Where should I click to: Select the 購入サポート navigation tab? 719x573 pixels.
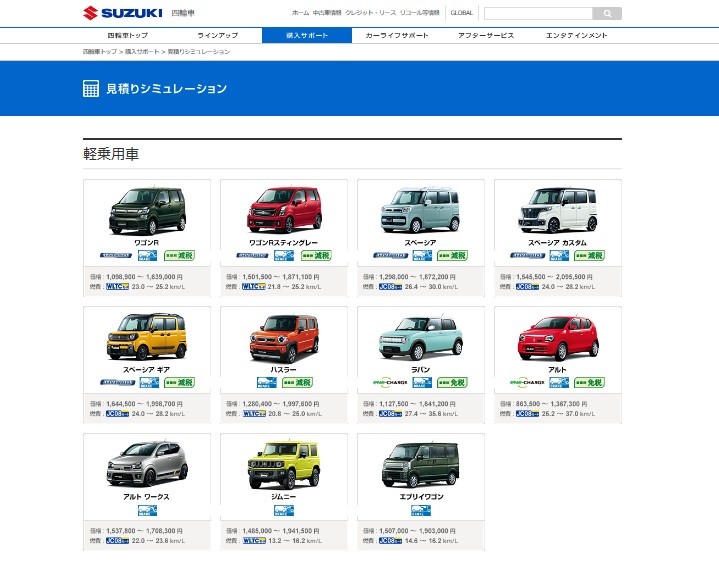[x=307, y=36]
